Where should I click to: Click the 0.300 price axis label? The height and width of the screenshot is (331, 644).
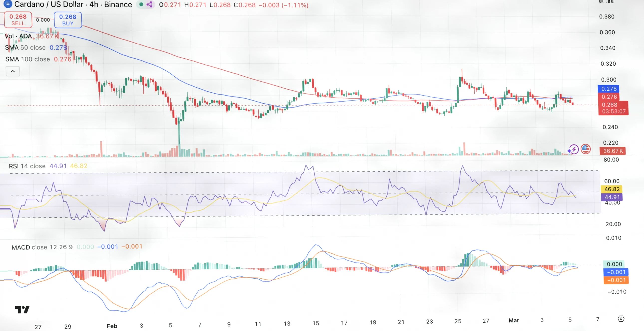(609, 80)
